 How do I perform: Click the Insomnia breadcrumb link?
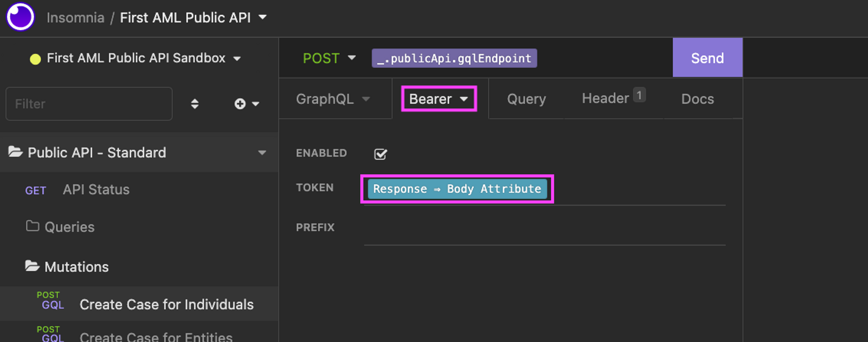pyautogui.click(x=76, y=18)
